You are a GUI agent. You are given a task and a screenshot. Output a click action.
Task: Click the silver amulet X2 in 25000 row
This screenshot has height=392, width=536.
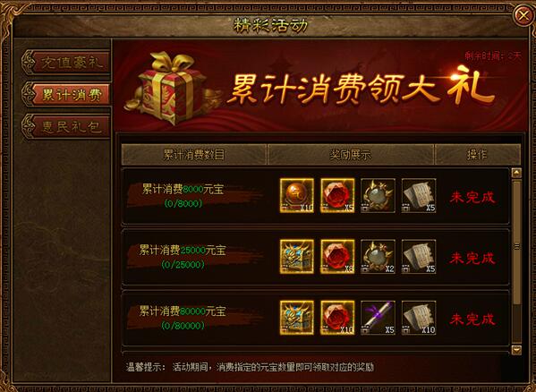pos(379,257)
